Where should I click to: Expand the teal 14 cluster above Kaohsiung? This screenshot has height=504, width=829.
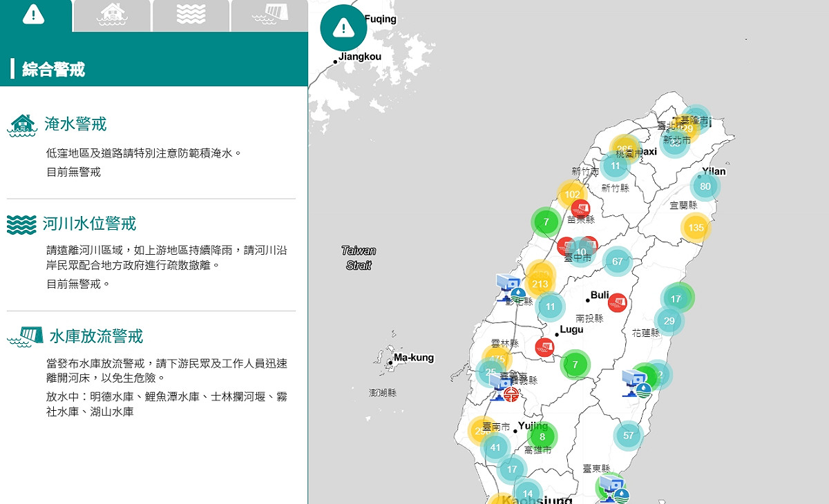528,494
